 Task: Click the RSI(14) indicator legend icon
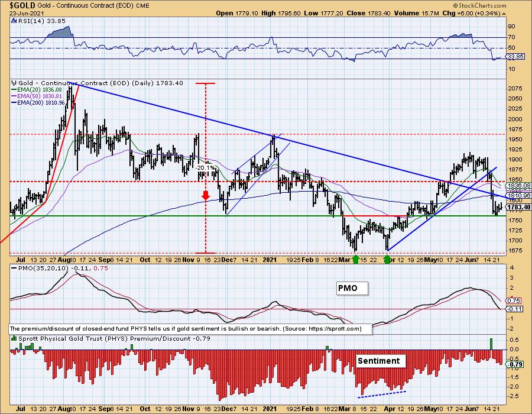tap(14, 21)
